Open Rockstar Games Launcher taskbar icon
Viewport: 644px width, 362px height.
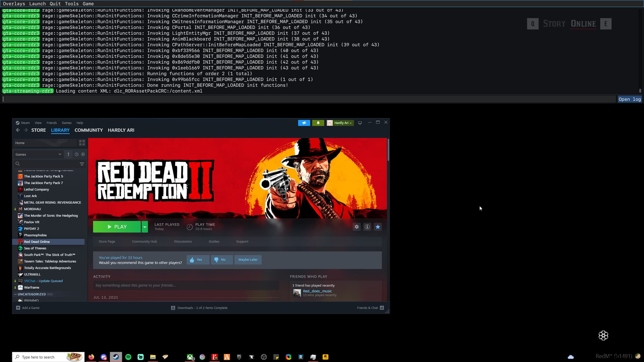(325, 357)
